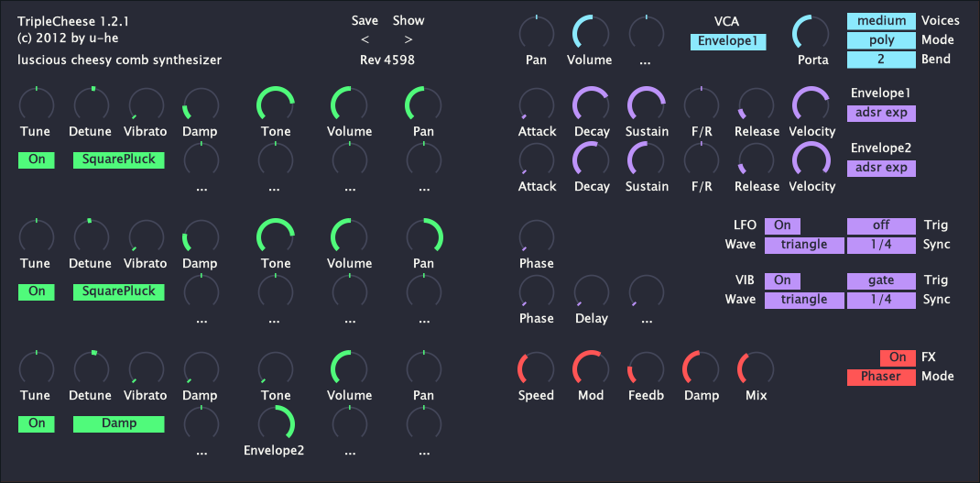Click the Envelope1 Sustain knob
Viewport: 980px width, 483px height.
click(647, 104)
